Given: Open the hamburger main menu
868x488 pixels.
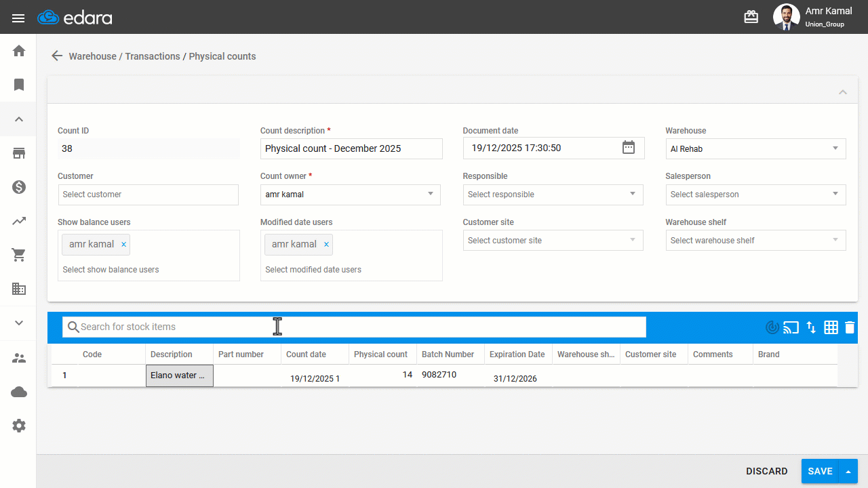Looking at the screenshot, I should point(18,18).
